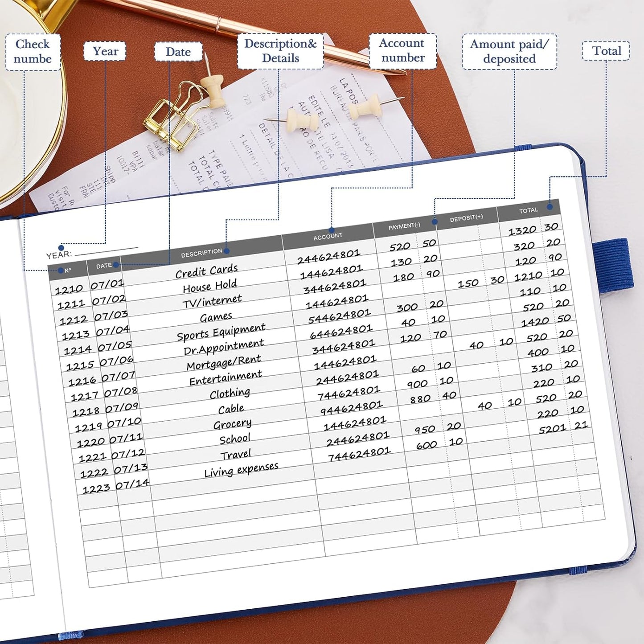Click the total value 310
The image size is (644, 644).
click(541, 368)
